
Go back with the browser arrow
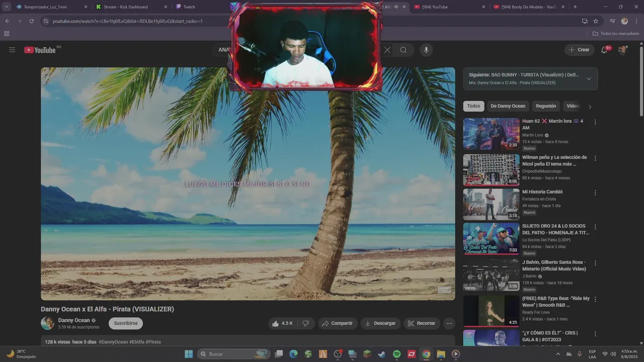[7, 21]
